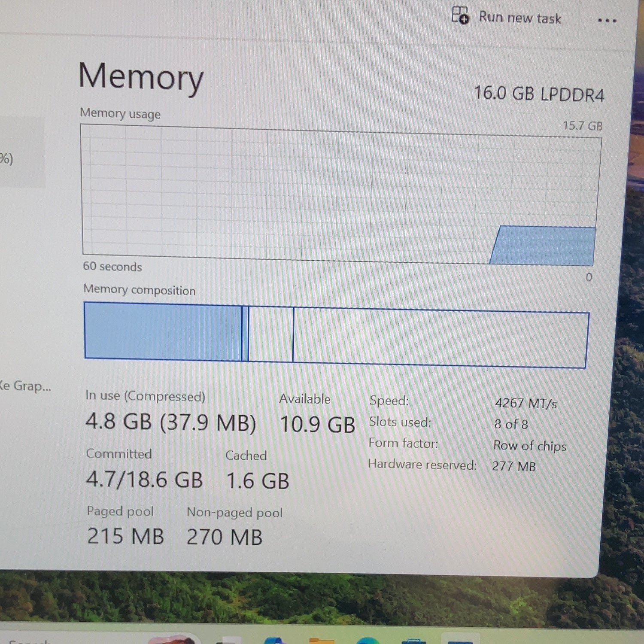
Task: Open the three-dot more options menu
Action: click(607, 20)
